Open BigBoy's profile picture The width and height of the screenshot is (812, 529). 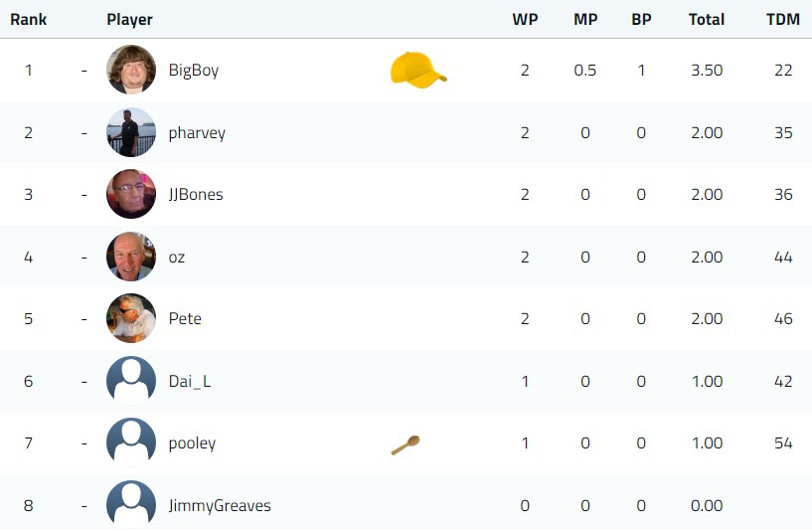pos(131,70)
